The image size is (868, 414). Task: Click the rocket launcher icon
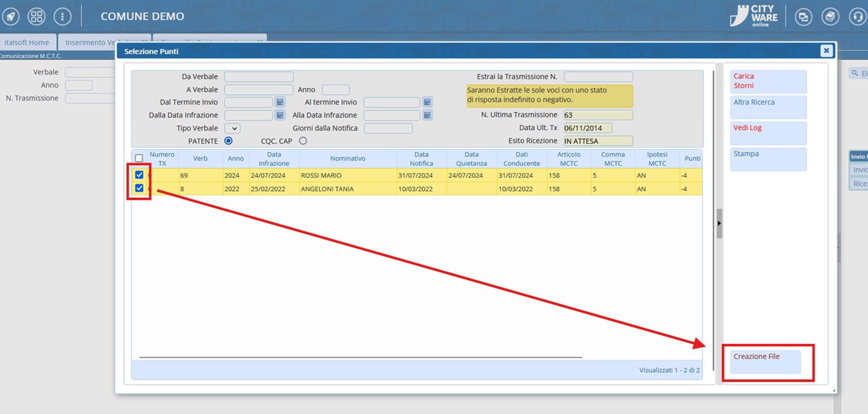(11, 16)
